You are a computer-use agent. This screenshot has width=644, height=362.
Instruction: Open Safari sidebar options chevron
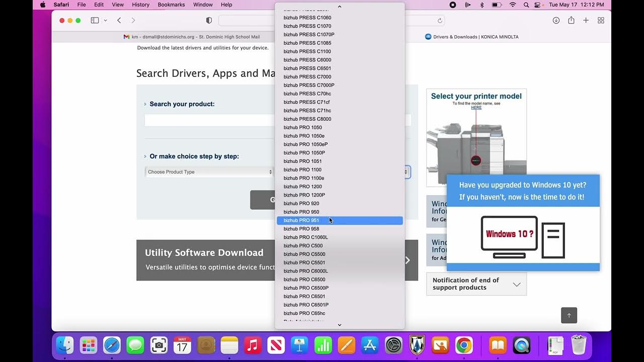click(105, 20)
